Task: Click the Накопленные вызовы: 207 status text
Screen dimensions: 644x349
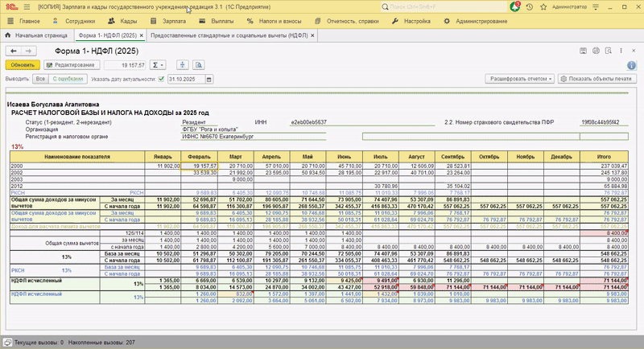Action: pyautogui.click(x=101, y=343)
